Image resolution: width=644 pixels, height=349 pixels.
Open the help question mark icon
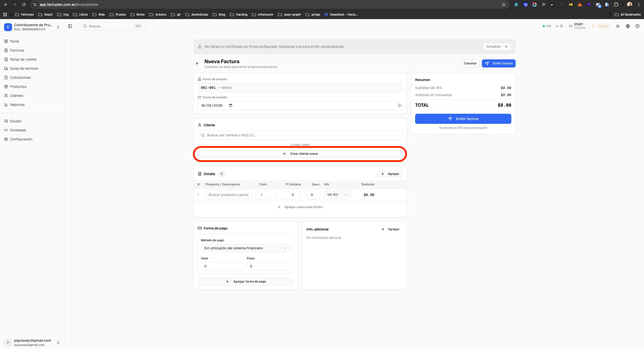coord(637,26)
